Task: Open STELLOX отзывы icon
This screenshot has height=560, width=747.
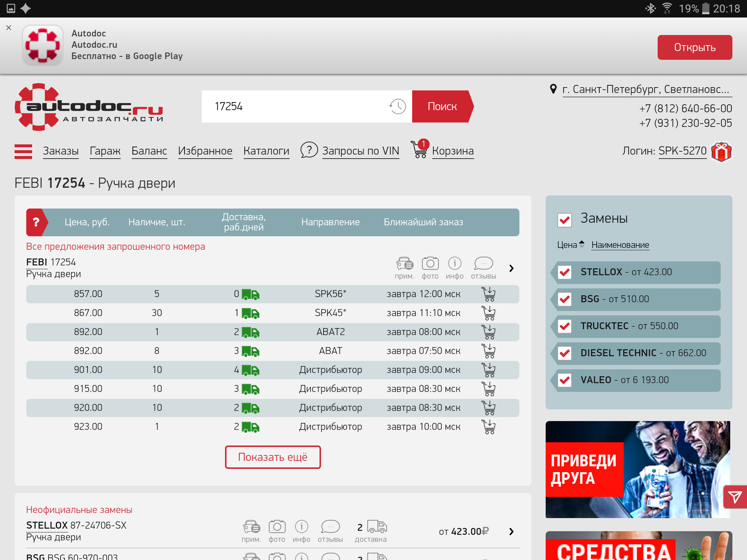Action: [330, 531]
